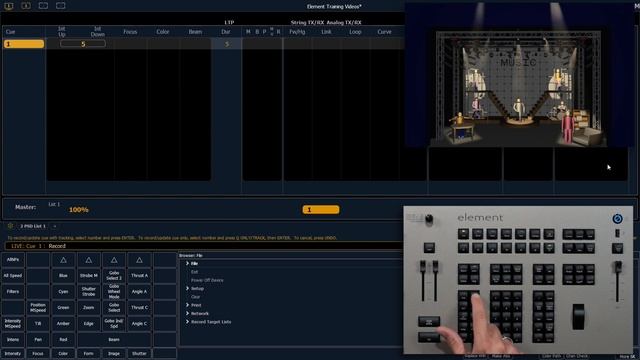Select the Blue parameter tile

[63, 276]
